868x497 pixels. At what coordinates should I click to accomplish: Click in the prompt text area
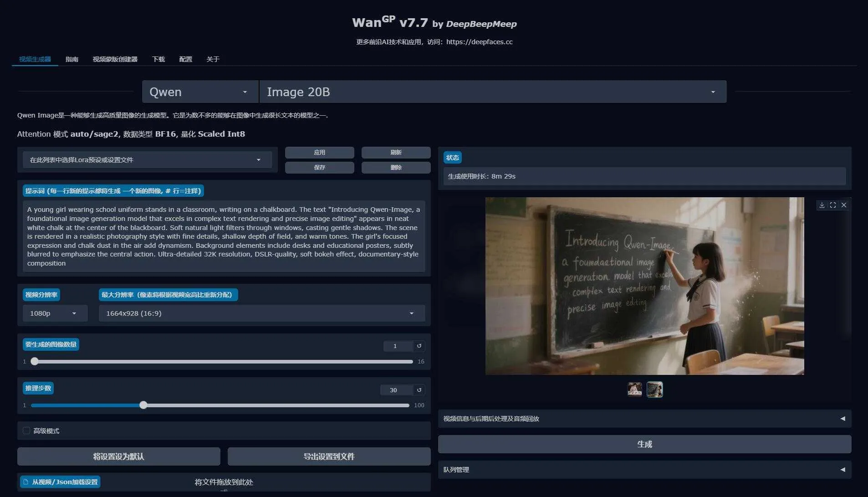pos(224,236)
